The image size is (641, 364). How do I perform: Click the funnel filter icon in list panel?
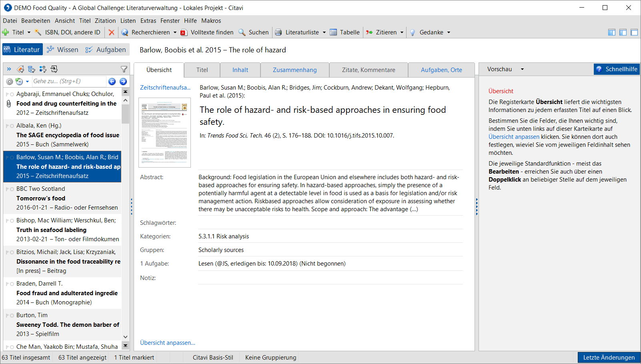(124, 69)
